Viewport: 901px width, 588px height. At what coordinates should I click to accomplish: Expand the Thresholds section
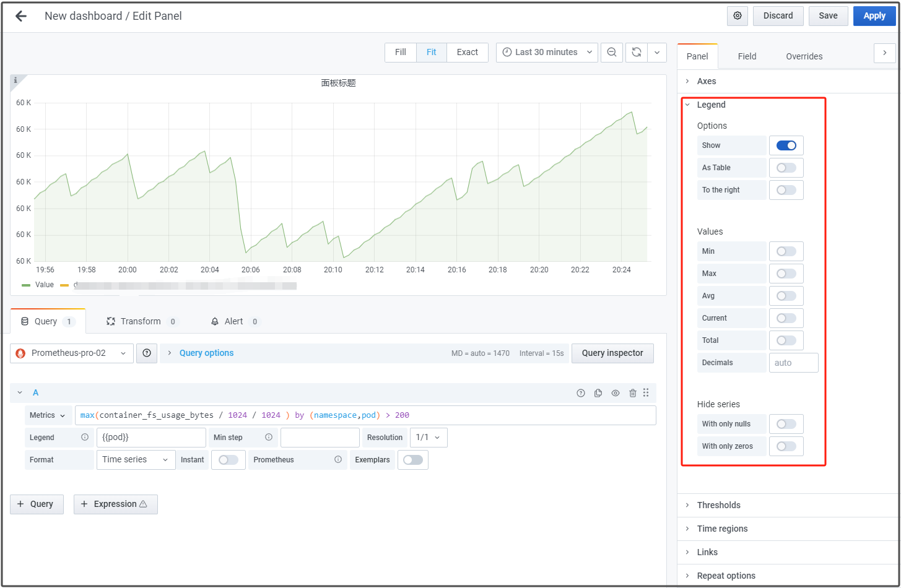[x=718, y=505]
